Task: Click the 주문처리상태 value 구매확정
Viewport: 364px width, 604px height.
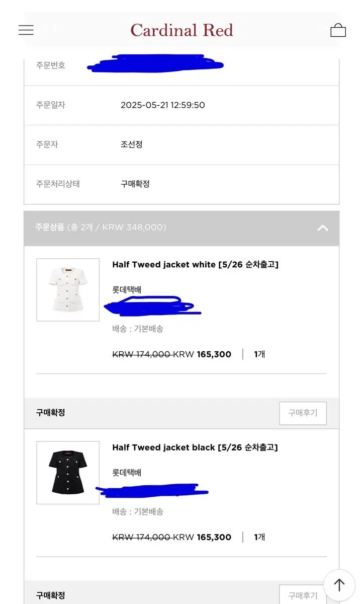Action: 135,184
